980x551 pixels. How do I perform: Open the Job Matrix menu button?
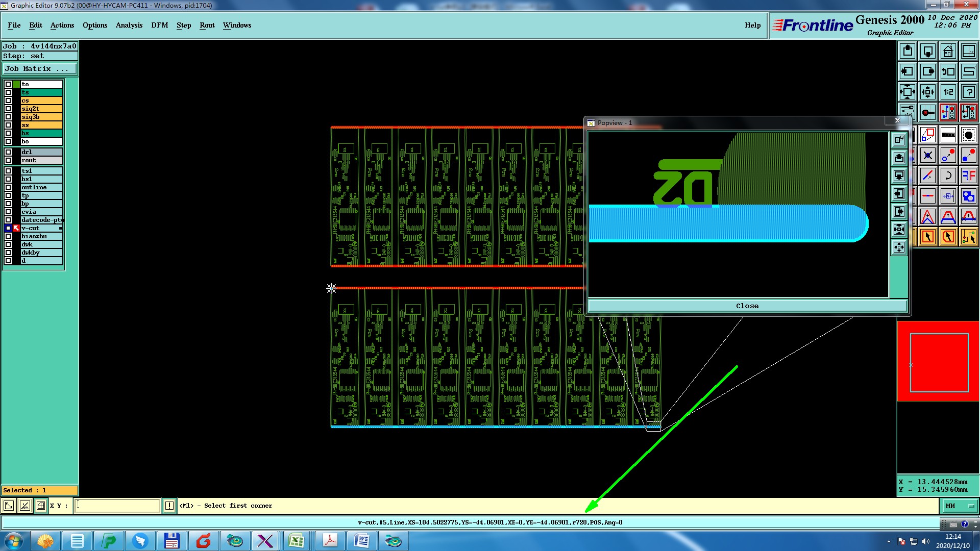click(40, 69)
